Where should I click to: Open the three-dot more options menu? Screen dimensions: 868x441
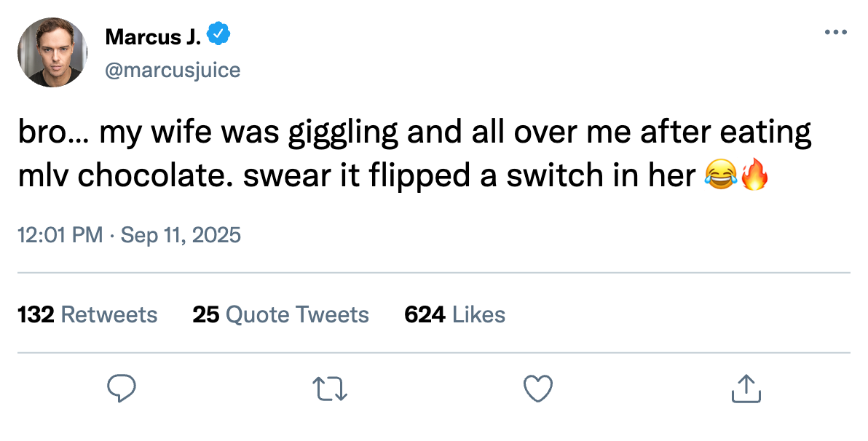tap(836, 33)
